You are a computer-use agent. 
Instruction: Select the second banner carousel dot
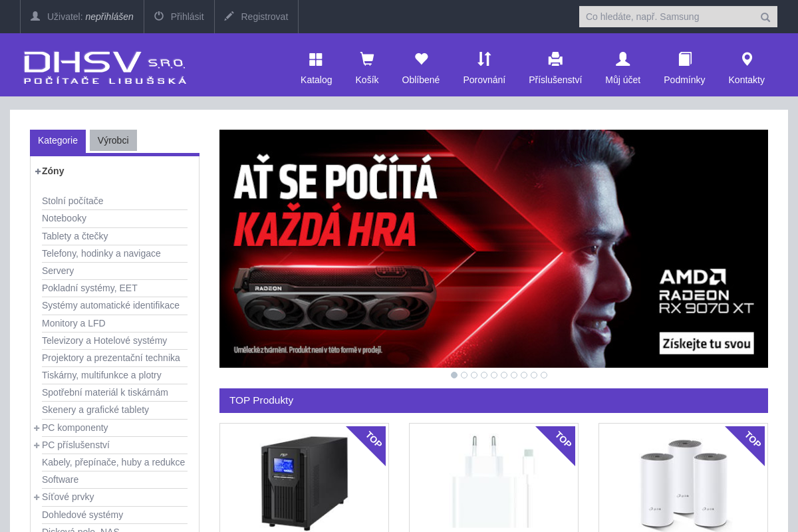464,375
